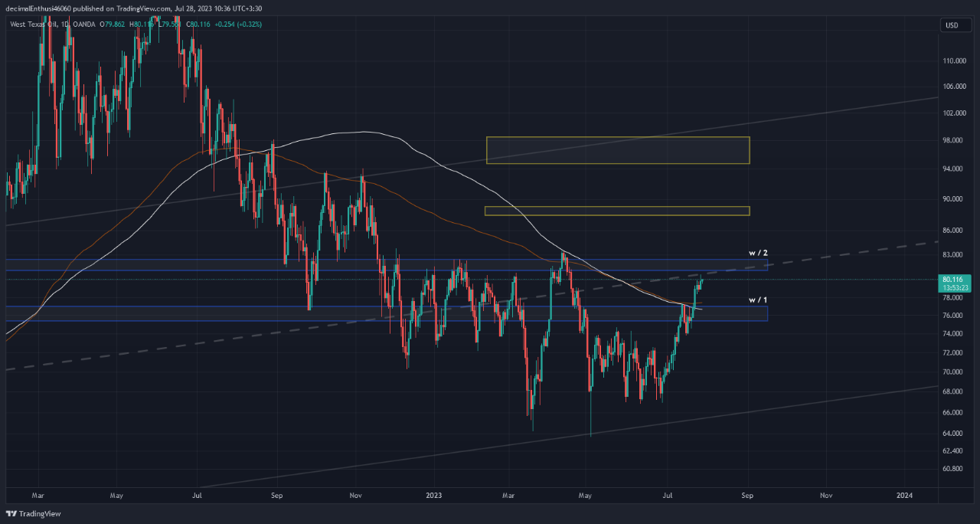Screen dimensions: 980x524
Task: Open the USD currency selector
Action: click(952, 25)
